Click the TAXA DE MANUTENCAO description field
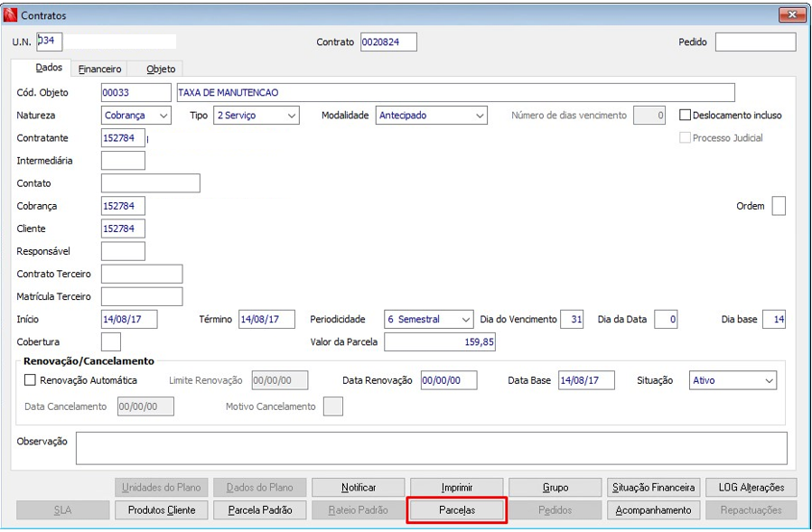The image size is (812, 532). [x=456, y=93]
